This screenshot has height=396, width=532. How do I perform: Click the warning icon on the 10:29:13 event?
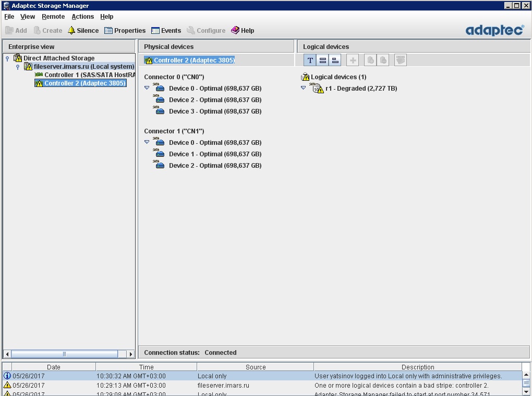pyautogui.click(x=7, y=385)
